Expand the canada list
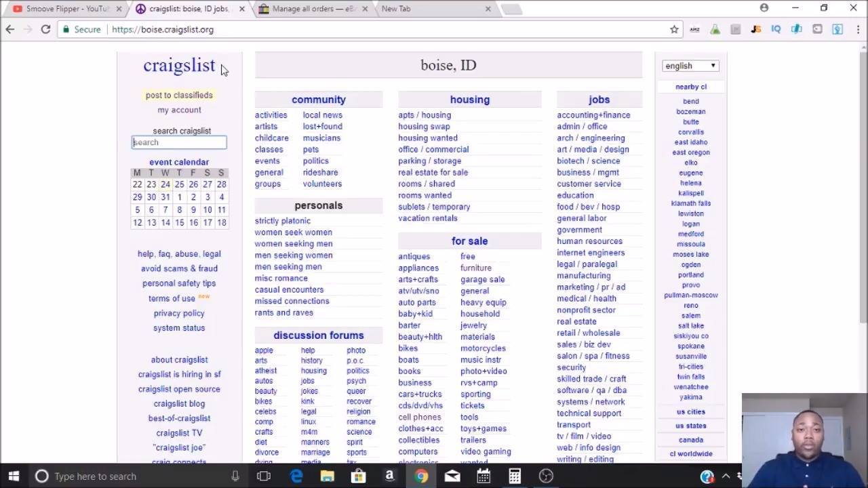 coord(691,440)
